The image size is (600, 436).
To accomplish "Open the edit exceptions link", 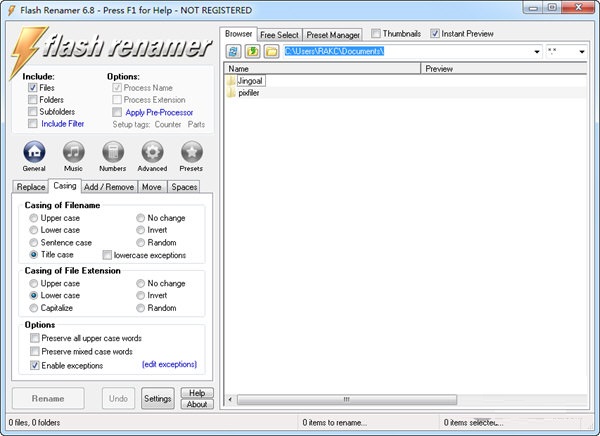I will coord(170,364).
